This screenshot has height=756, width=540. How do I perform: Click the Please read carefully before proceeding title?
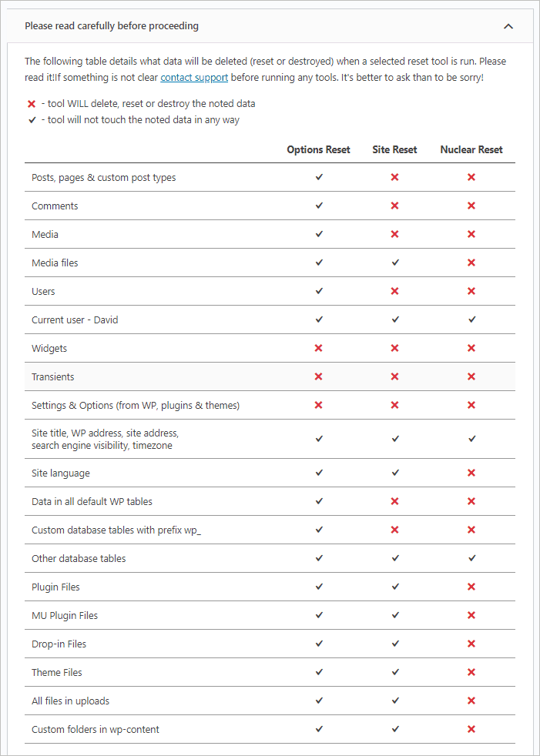[110, 25]
